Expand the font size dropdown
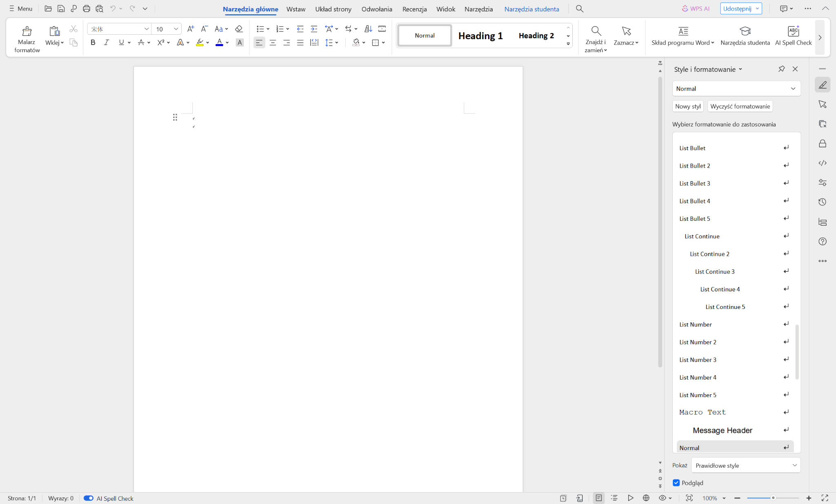The image size is (836, 504). point(176,29)
